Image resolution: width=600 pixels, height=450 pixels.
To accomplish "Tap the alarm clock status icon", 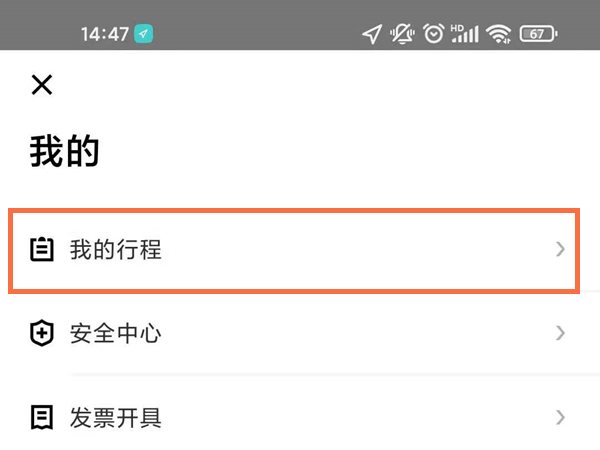I will (434, 34).
